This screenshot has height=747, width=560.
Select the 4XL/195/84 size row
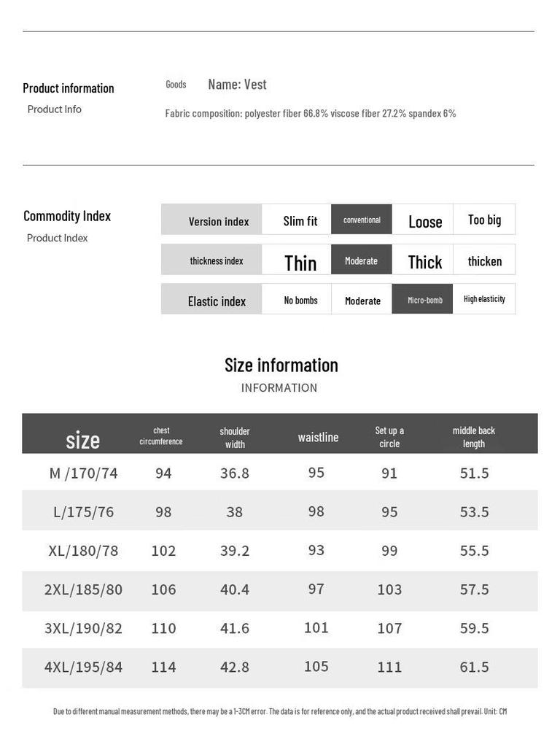83,667
